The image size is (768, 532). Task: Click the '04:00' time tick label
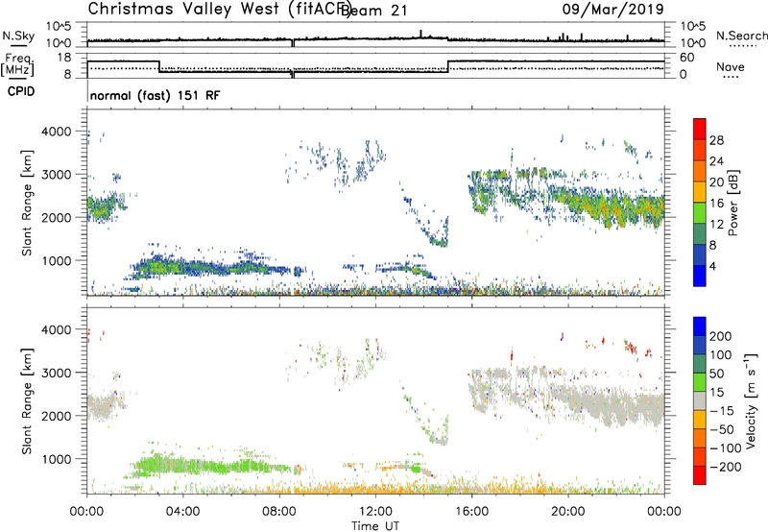tap(182, 511)
